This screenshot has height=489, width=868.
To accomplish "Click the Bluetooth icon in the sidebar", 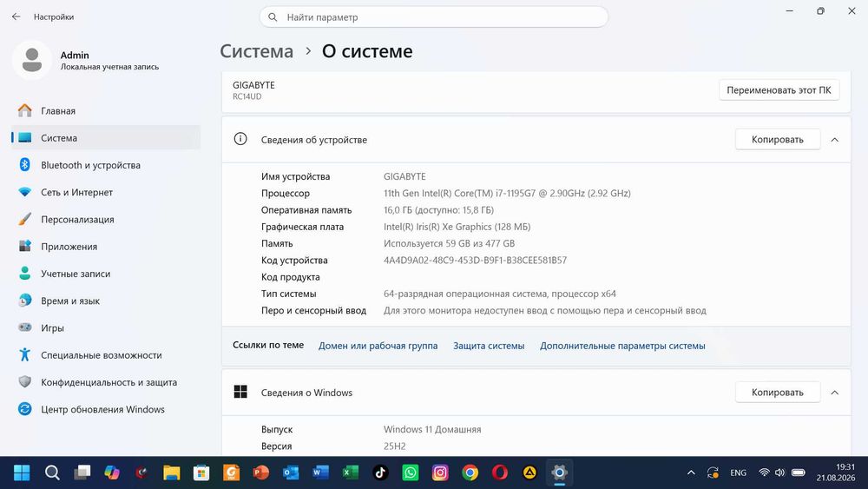I will (x=24, y=164).
